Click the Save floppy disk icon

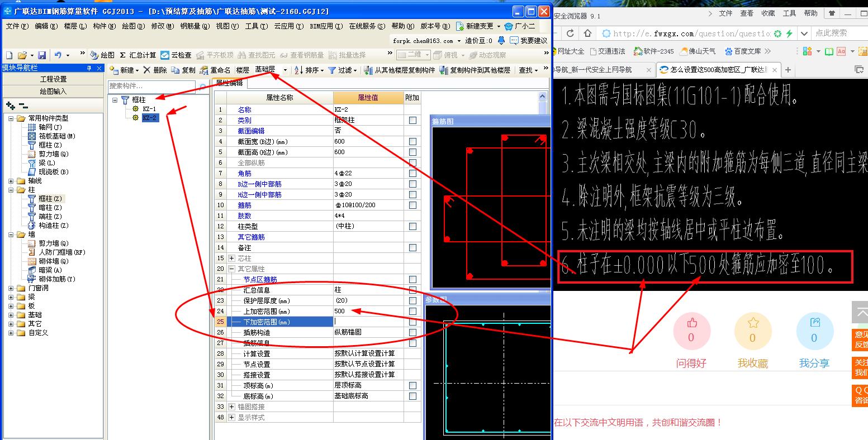[x=42, y=55]
